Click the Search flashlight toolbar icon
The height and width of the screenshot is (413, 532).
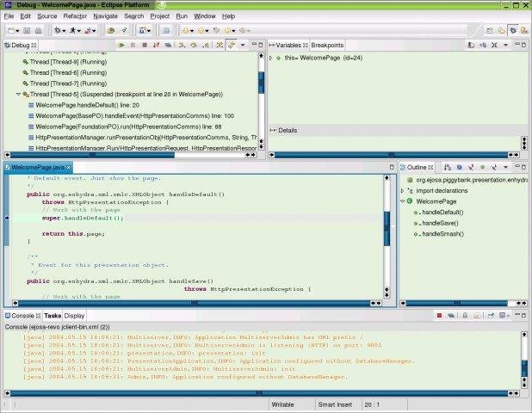[x=124, y=30]
